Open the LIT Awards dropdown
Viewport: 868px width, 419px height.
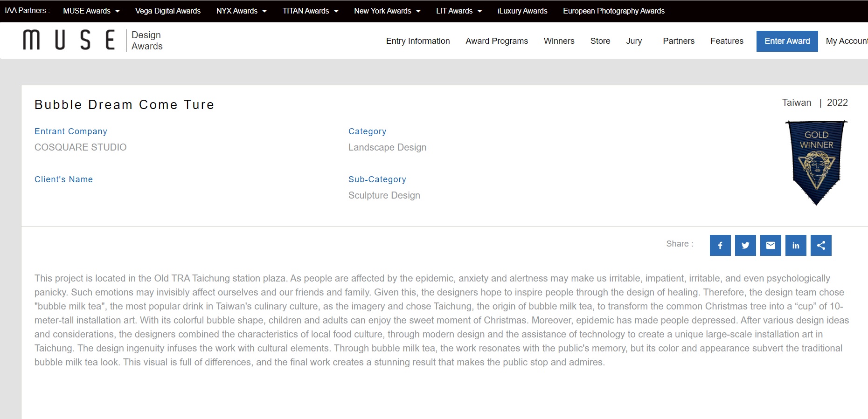[458, 11]
